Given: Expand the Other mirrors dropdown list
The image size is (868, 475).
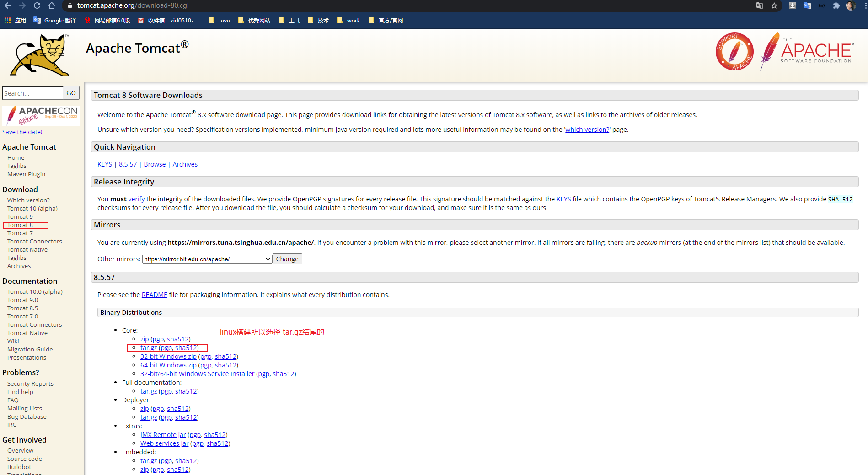Looking at the screenshot, I should tap(207, 259).
